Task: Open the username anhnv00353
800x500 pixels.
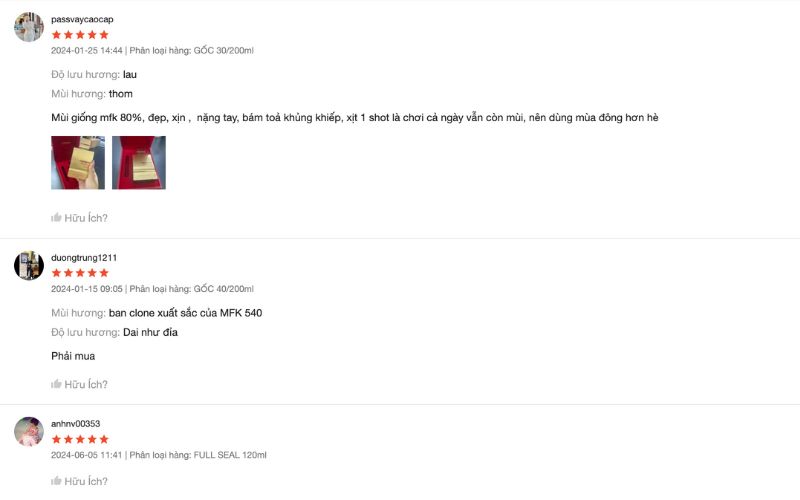Action: click(76, 423)
